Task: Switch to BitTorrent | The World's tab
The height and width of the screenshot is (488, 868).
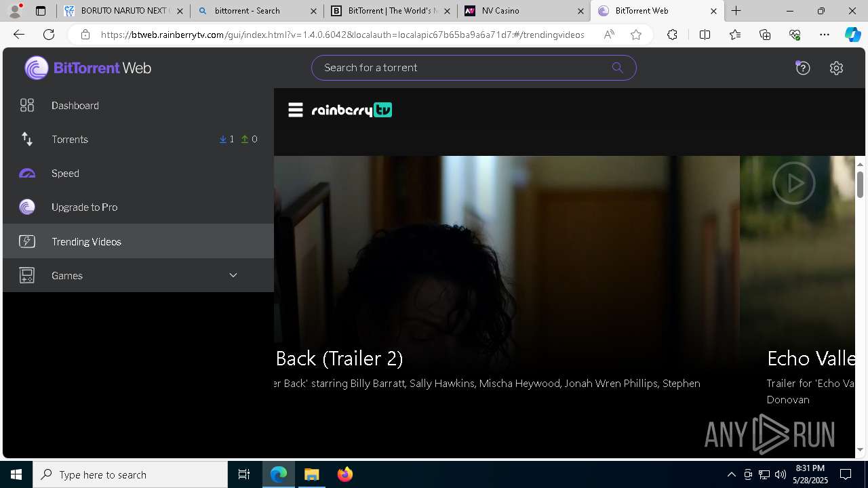Action: [x=390, y=11]
